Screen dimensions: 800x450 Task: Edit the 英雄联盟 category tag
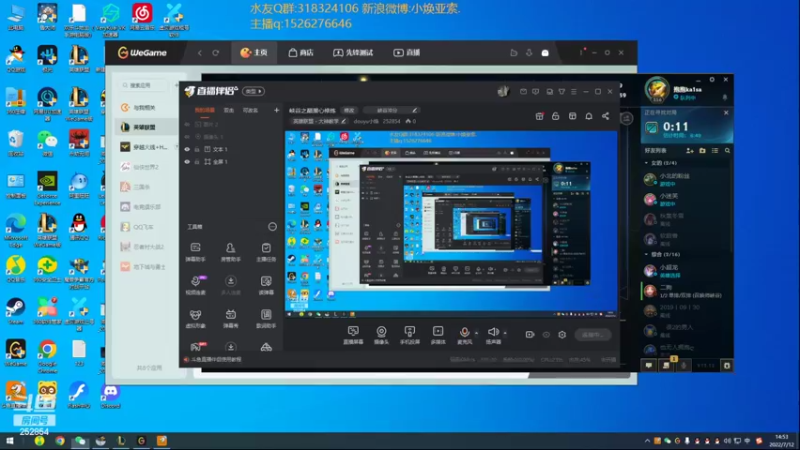pos(319,121)
